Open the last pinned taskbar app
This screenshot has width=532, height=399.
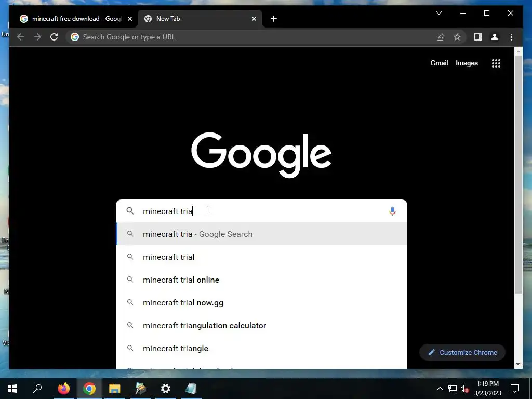[191, 389]
